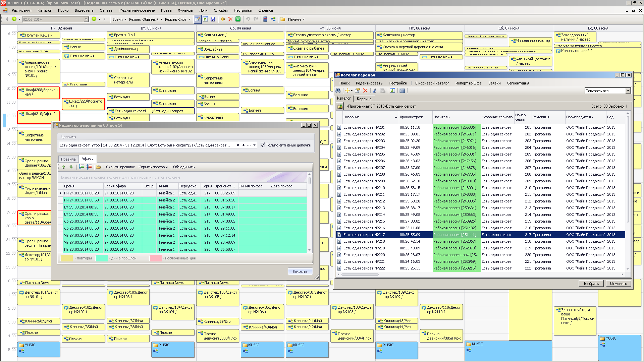Open the Каталог menu
Image resolution: width=644 pixels, height=362 pixels.
coord(45,10)
